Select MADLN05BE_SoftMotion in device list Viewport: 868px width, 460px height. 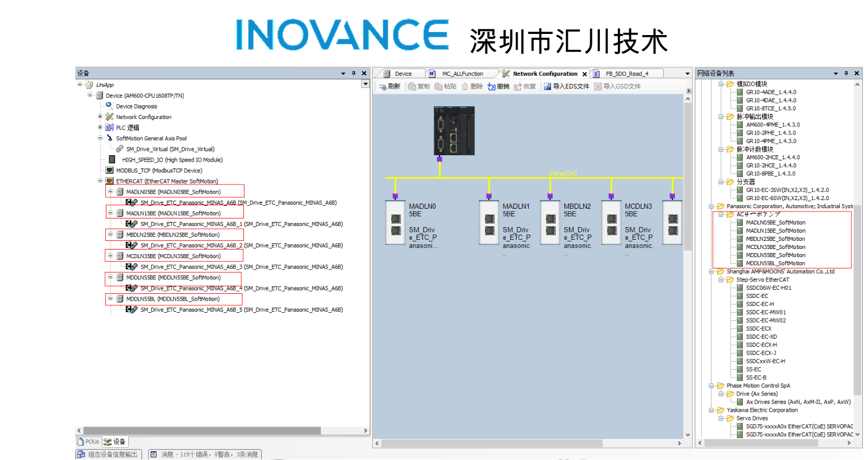point(775,223)
